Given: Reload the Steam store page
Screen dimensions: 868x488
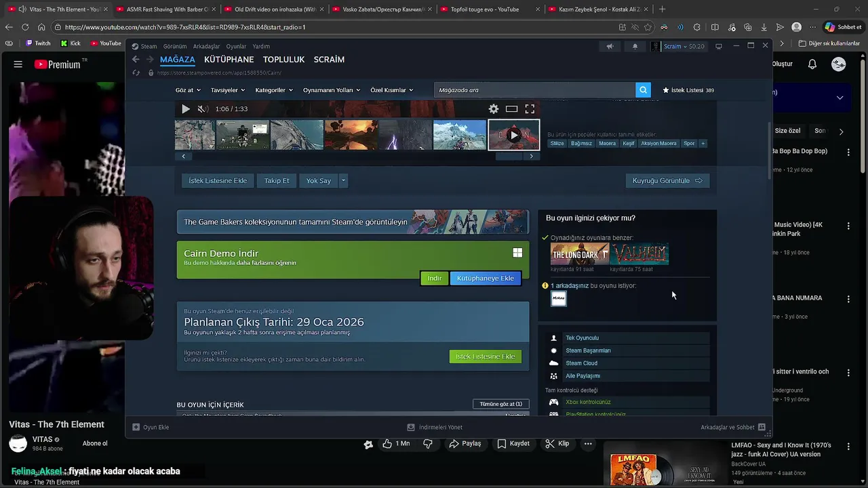Looking at the screenshot, I should [136, 73].
